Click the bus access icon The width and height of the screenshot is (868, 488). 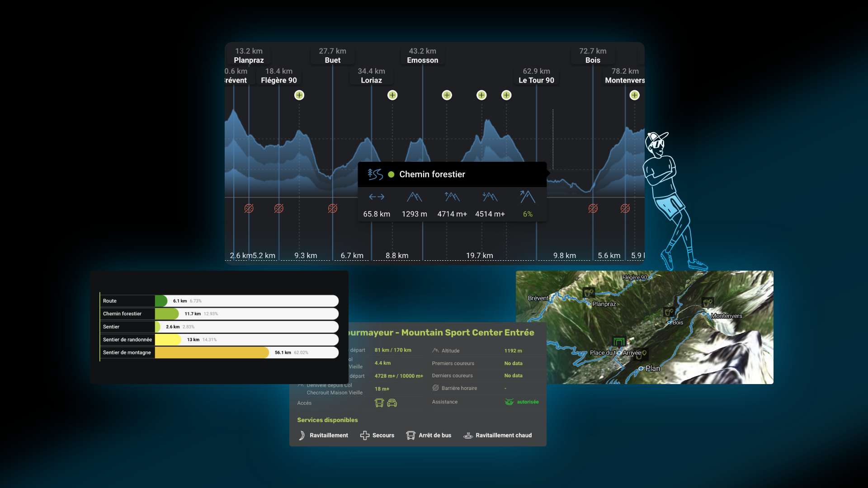379,403
